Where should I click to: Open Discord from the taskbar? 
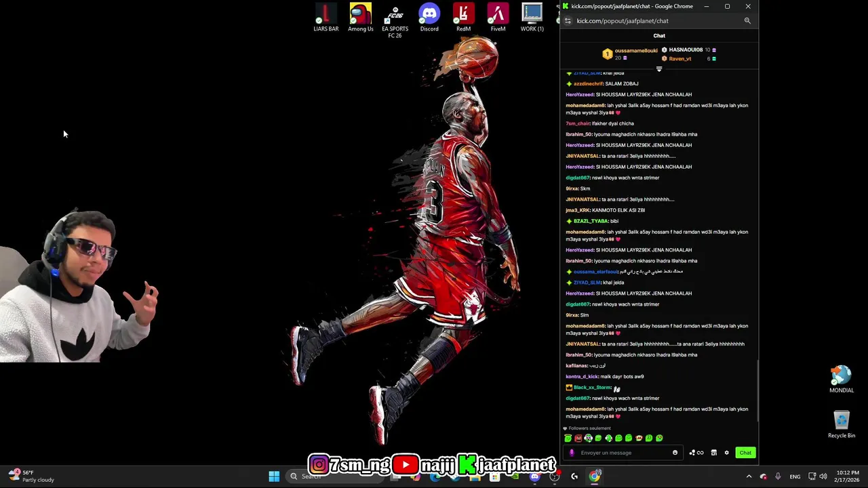534,476
